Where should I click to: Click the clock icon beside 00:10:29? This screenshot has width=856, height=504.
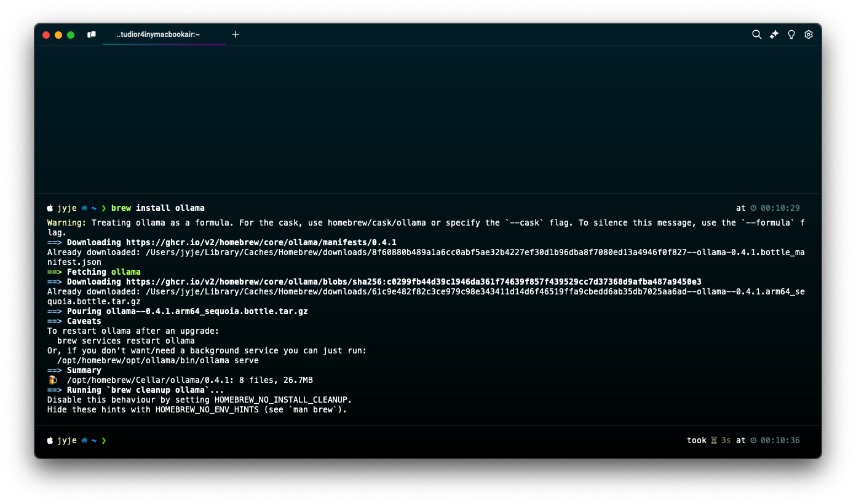[x=753, y=208]
